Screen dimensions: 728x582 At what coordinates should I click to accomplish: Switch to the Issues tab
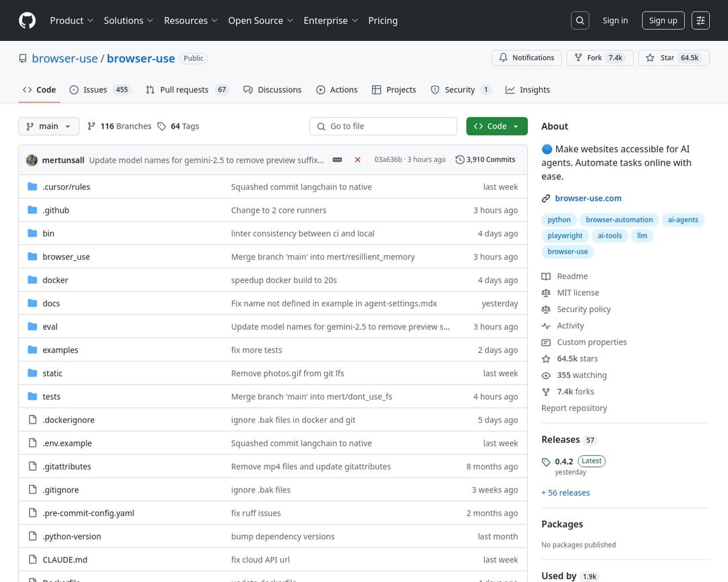click(99, 90)
